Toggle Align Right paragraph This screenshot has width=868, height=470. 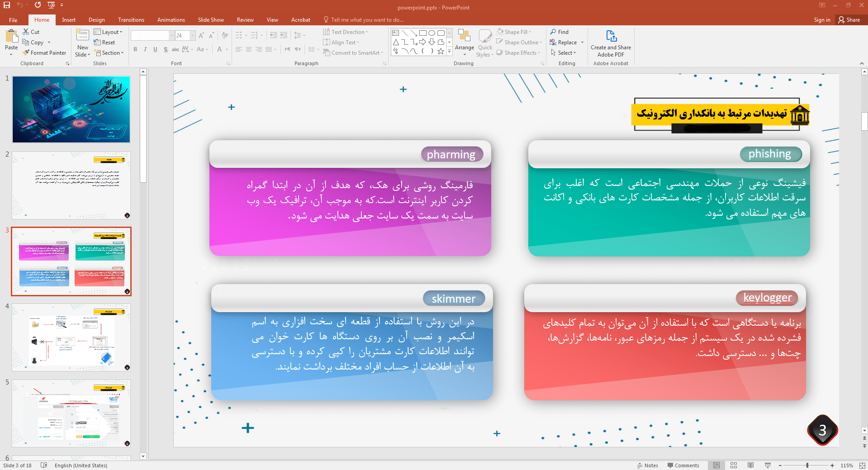point(259,49)
